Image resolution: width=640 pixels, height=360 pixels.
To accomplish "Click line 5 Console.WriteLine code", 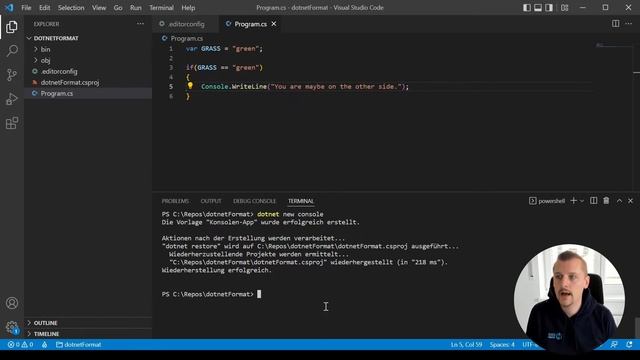I will point(304,87).
